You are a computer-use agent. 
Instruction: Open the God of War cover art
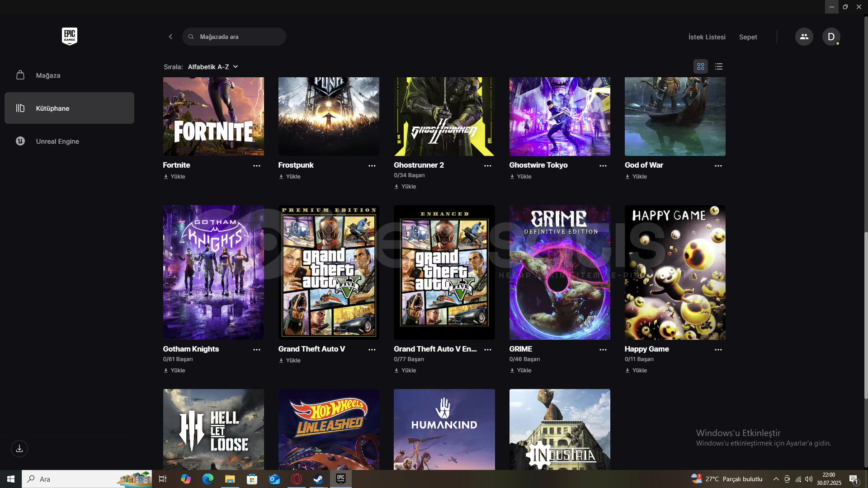[675, 117]
